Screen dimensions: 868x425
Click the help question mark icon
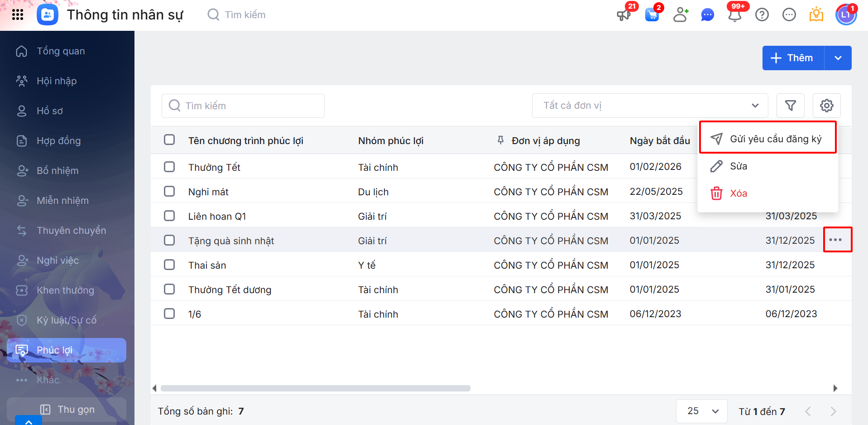[x=762, y=15]
